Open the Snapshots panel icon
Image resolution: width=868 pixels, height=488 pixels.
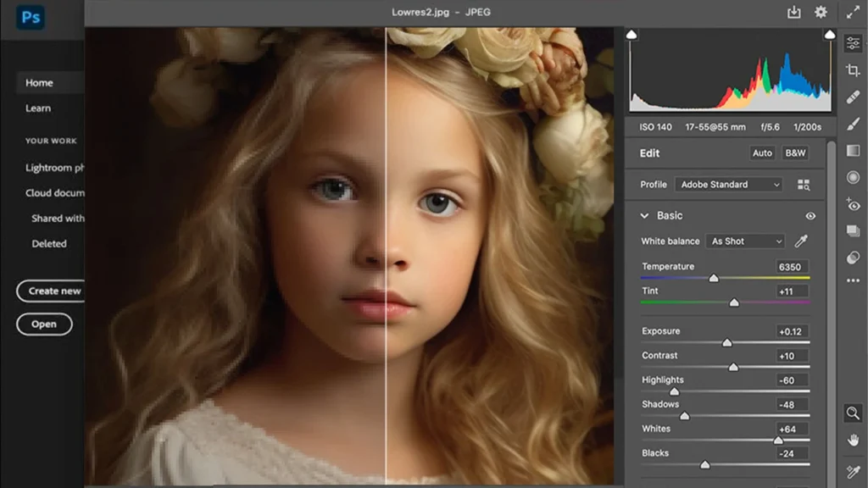[x=853, y=230]
